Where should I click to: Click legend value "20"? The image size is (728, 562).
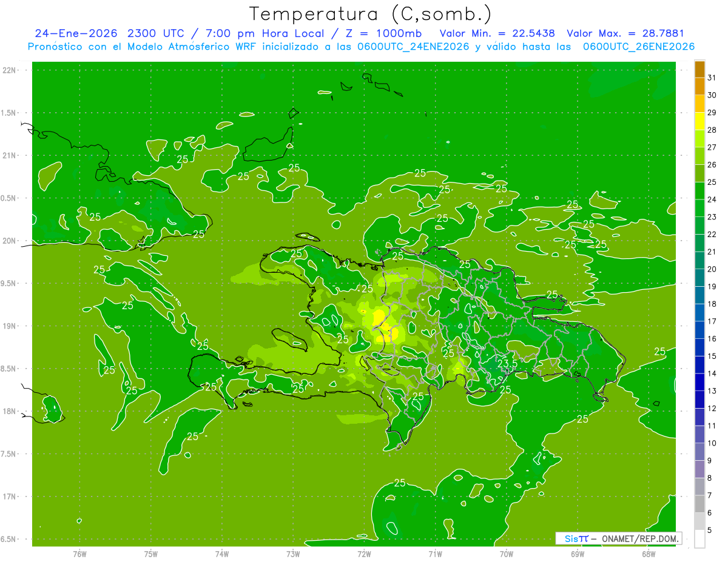coord(712,269)
